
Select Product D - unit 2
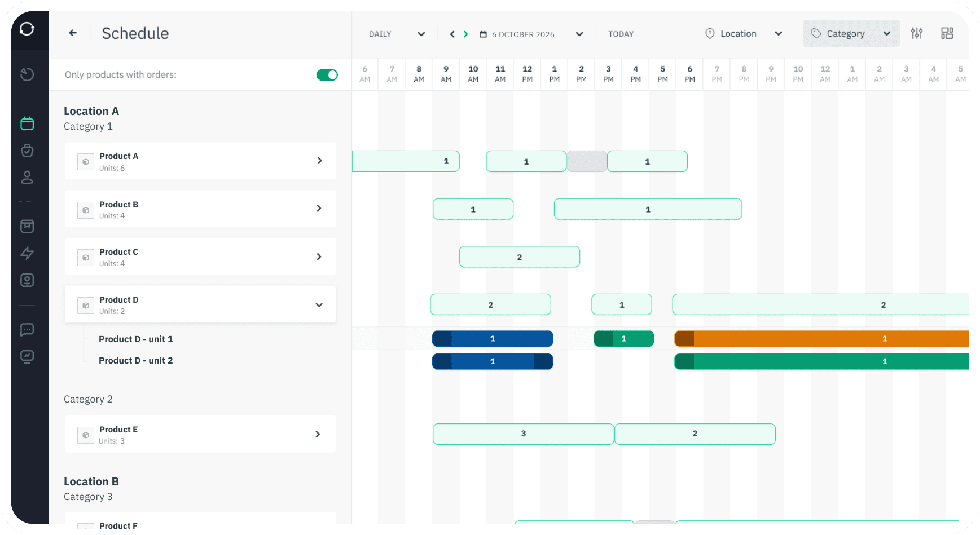tap(136, 360)
